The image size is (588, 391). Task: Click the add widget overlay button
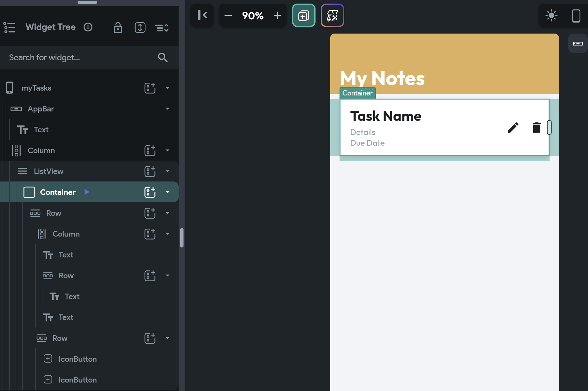click(x=304, y=15)
